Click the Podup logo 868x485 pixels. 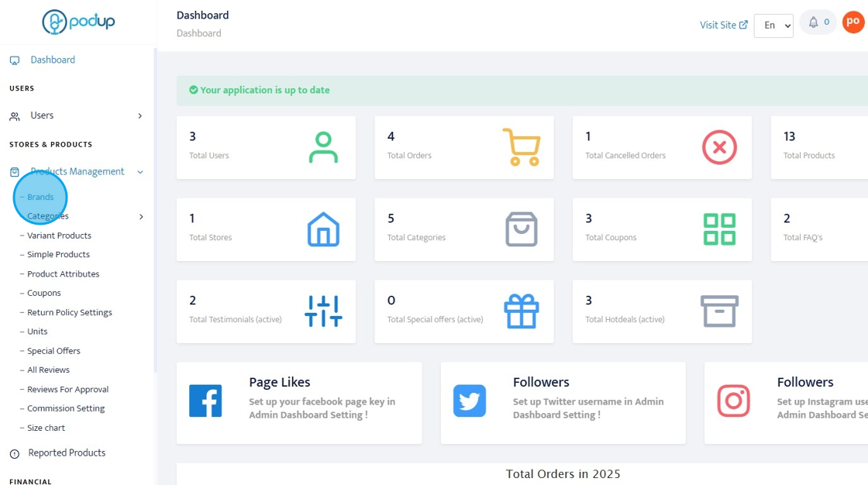pyautogui.click(x=78, y=22)
